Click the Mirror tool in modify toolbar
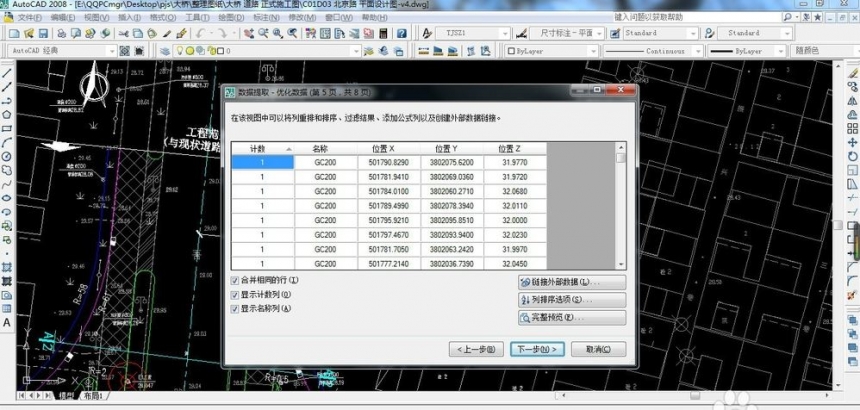This screenshot has width=860, height=410. click(852, 101)
